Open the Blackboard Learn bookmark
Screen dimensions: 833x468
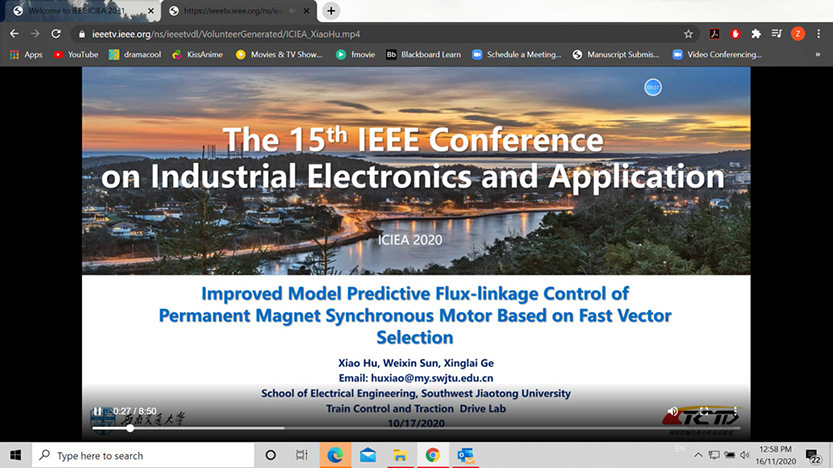click(x=423, y=54)
